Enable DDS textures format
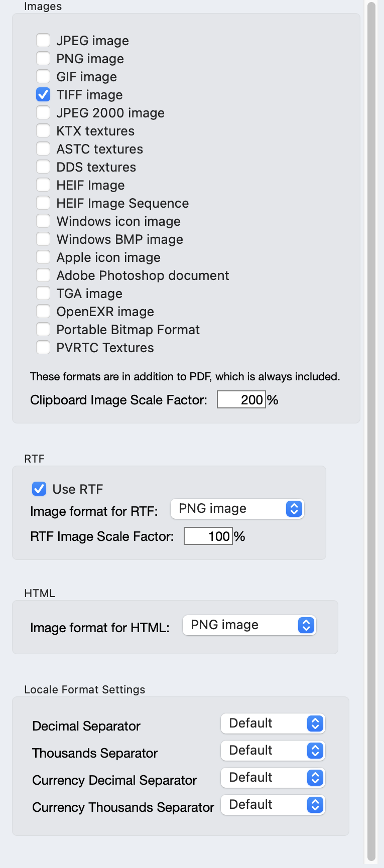This screenshot has width=384, height=868. pos(43,167)
